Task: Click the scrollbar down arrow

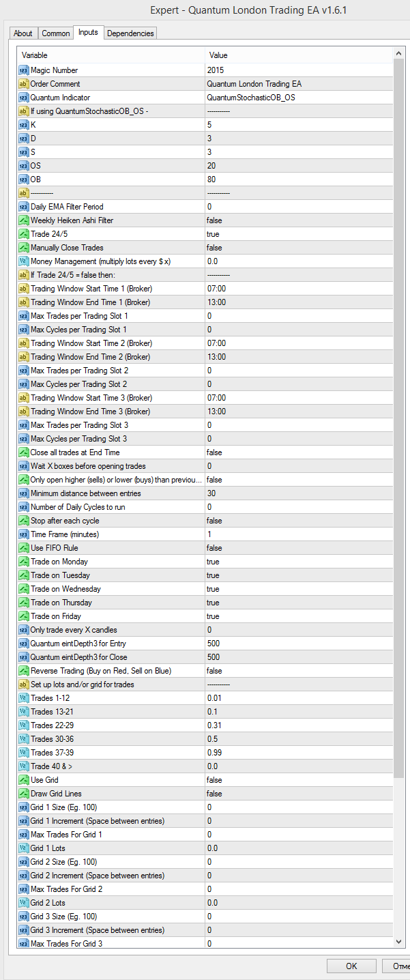Action: (x=399, y=942)
